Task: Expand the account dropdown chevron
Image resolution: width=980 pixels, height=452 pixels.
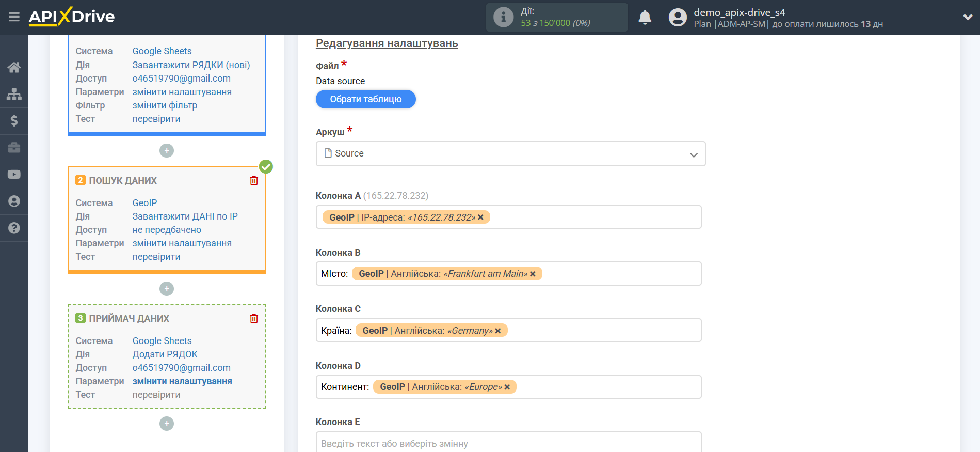Action: click(x=968, y=17)
